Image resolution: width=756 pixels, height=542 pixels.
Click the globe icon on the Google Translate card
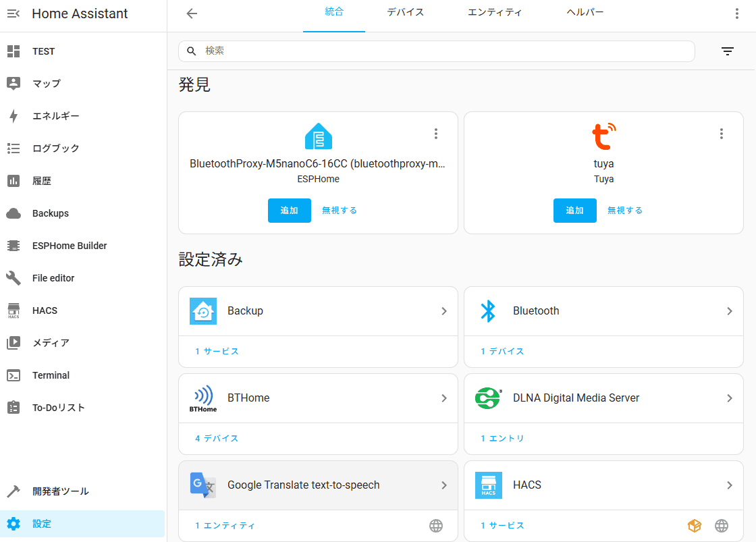pyautogui.click(x=436, y=526)
